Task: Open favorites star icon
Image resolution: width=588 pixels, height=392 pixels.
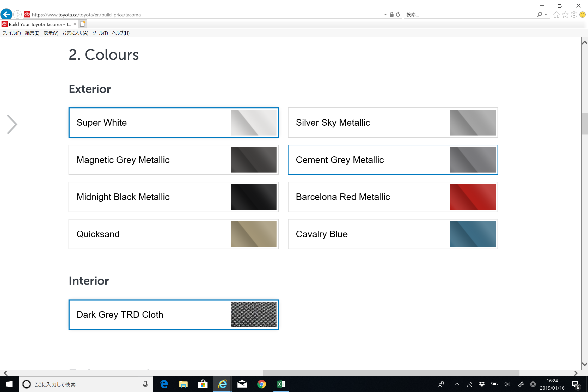Action: point(565,15)
